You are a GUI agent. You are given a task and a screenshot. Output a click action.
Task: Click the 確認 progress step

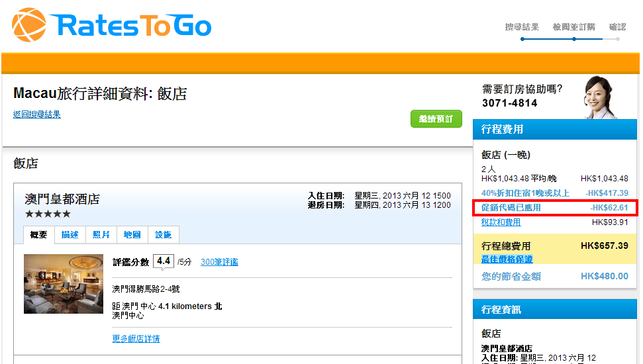[617, 27]
